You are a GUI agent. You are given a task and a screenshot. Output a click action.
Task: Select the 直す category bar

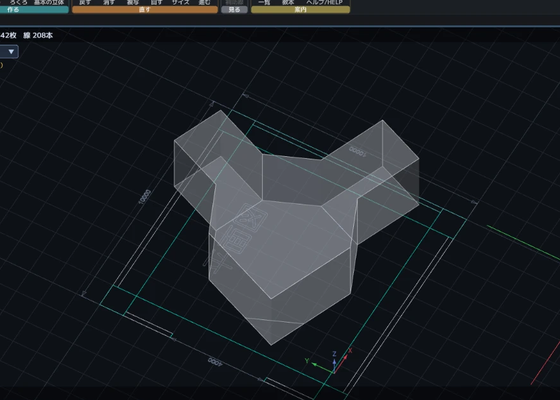pos(145,10)
